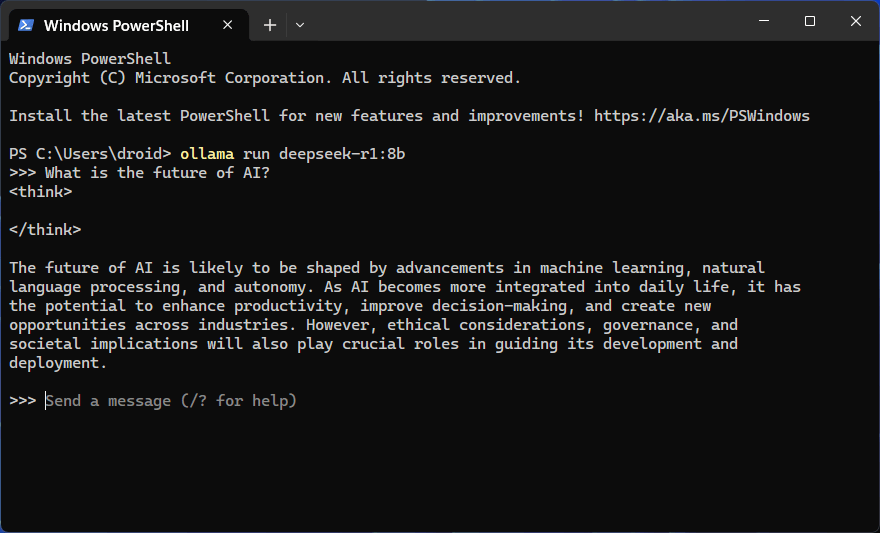This screenshot has height=533, width=880.
Task: Click the 'PS C:\Users\droid>' prompt text
Action: click(x=90, y=154)
